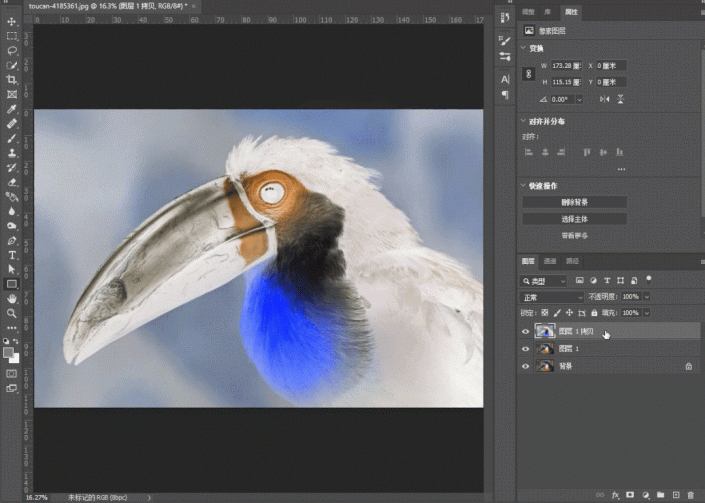Click the W width input field

(x=564, y=66)
